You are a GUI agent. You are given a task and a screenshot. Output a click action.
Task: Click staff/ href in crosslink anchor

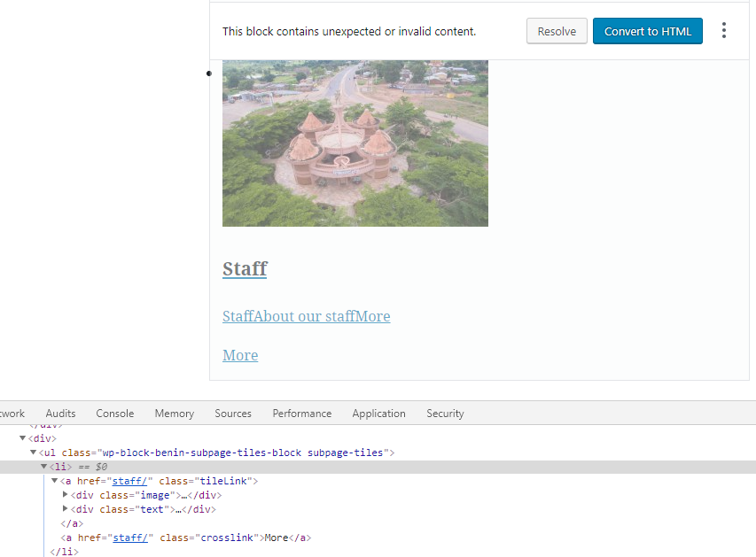point(130,538)
